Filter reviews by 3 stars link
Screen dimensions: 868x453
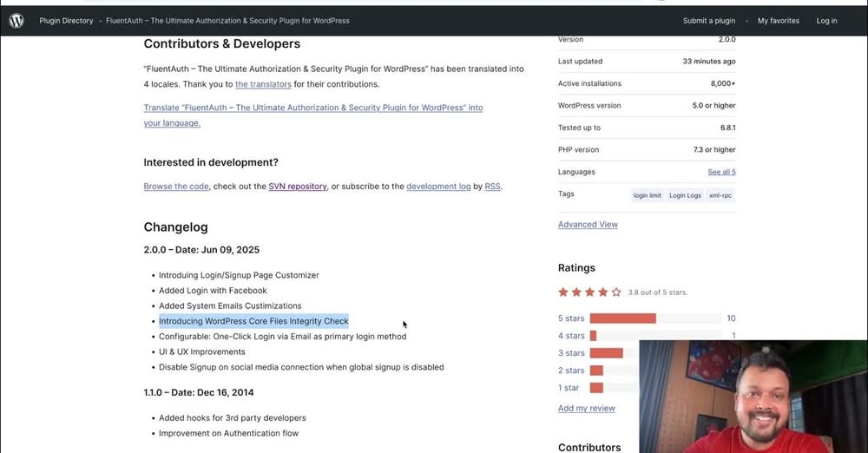(571, 352)
